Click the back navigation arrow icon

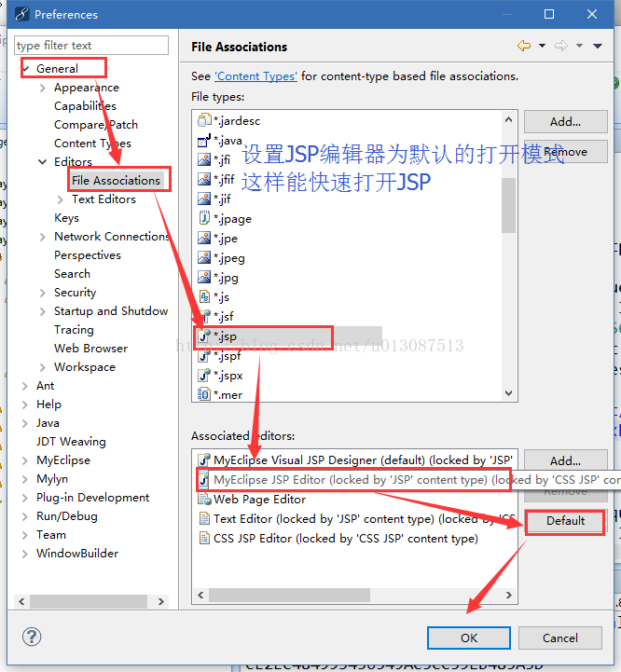(524, 46)
